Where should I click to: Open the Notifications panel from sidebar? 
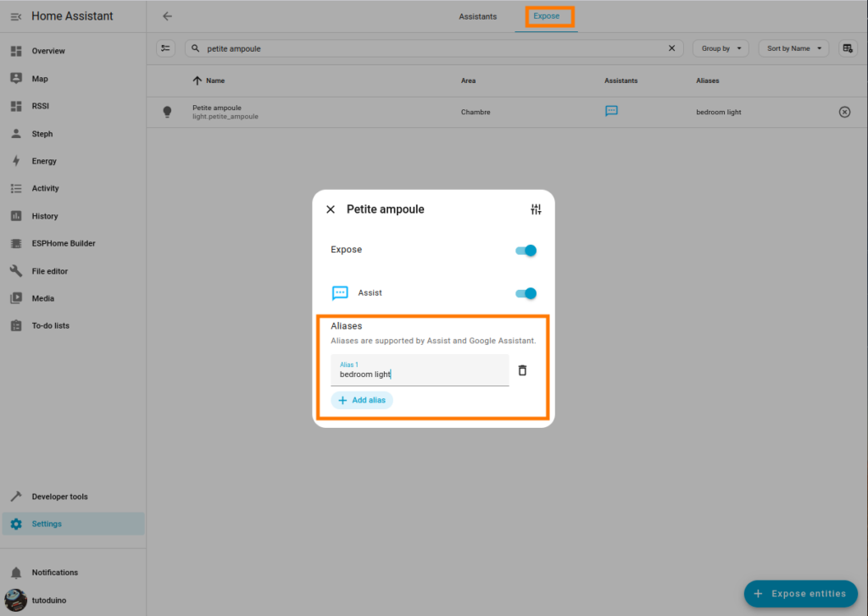(x=54, y=573)
